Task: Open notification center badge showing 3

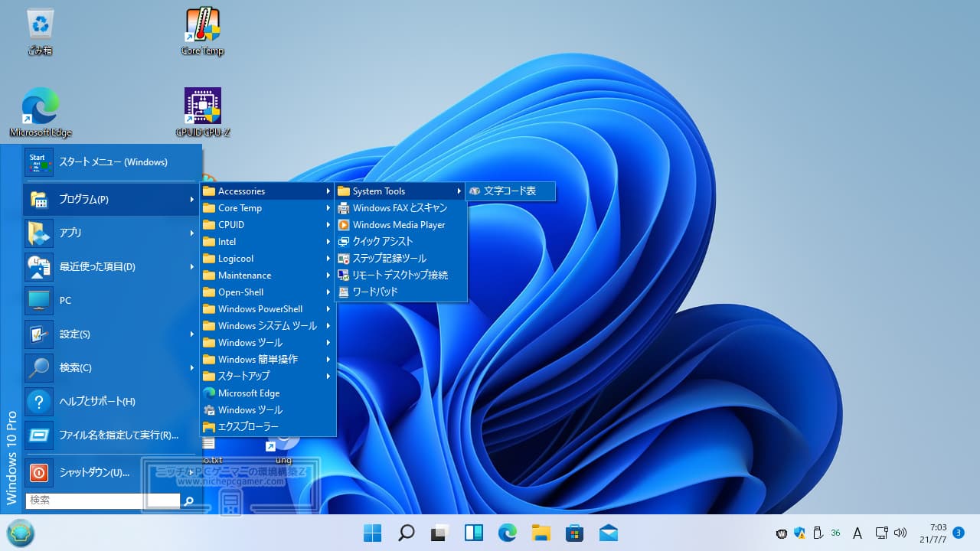Action: point(959,533)
